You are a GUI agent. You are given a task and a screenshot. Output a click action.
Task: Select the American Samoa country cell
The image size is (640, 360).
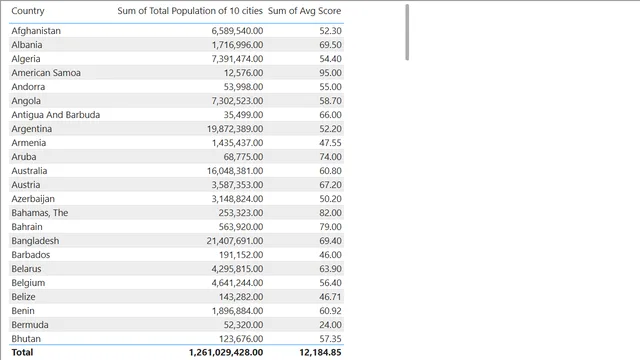click(46, 73)
